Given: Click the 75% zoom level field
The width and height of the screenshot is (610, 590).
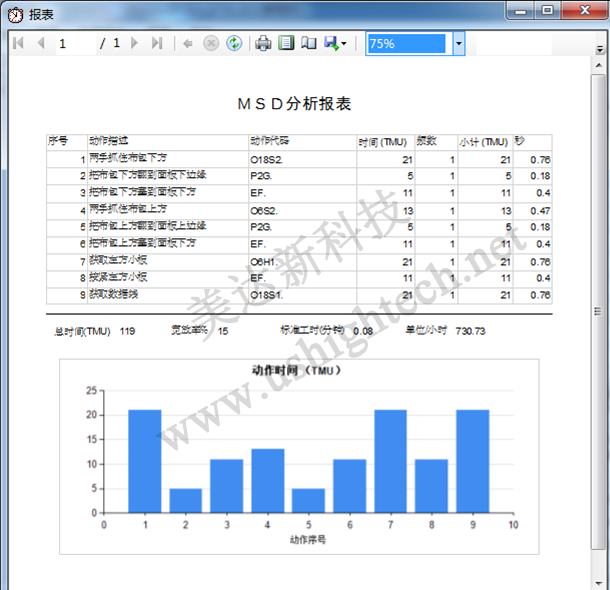Looking at the screenshot, I should tap(406, 44).
